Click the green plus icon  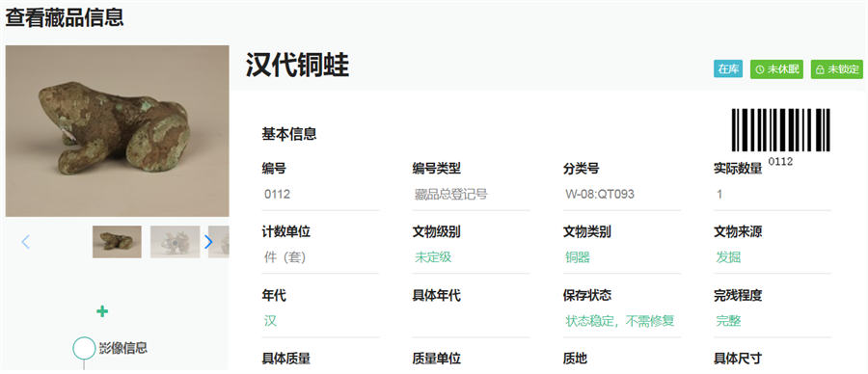point(102,311)
